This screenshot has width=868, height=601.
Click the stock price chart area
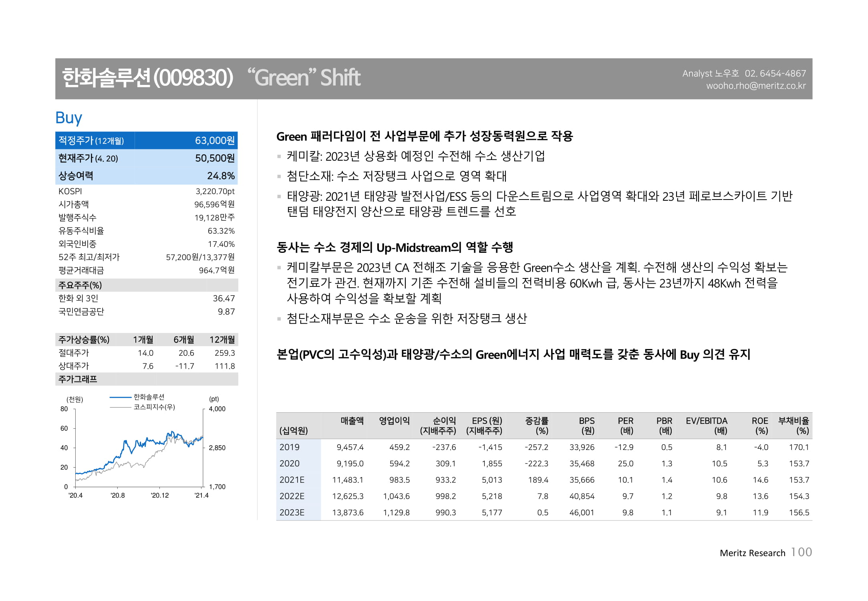139,449
